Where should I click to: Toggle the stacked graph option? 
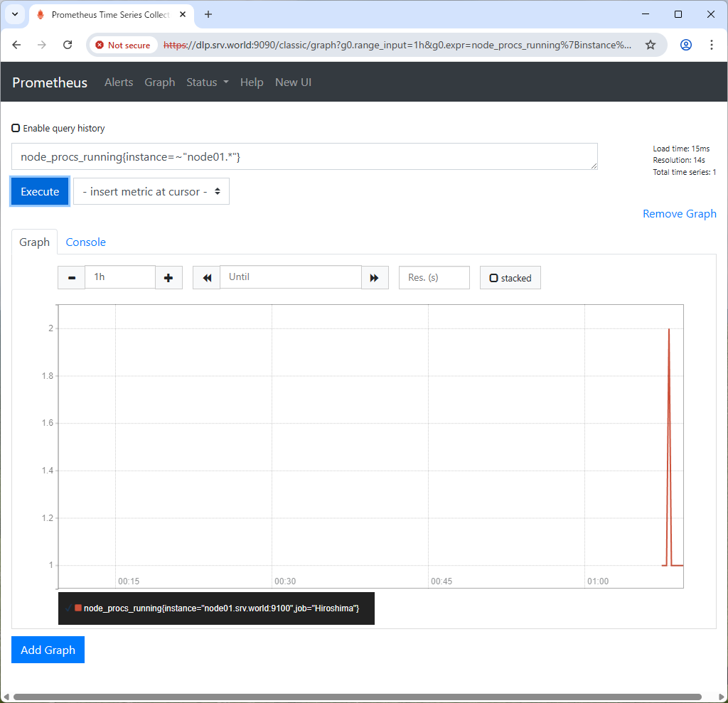coord(510,278)
